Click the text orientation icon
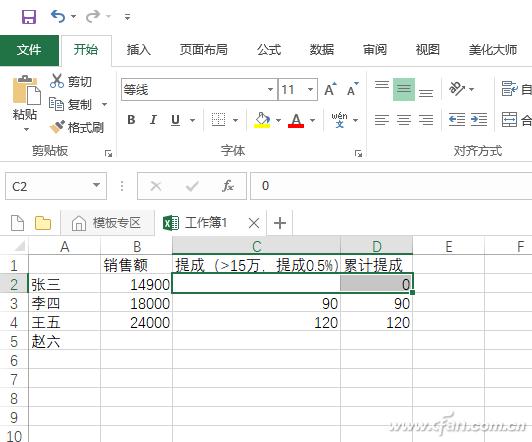Viewport: 532px width, 442px height. click(x=457, y=89)
